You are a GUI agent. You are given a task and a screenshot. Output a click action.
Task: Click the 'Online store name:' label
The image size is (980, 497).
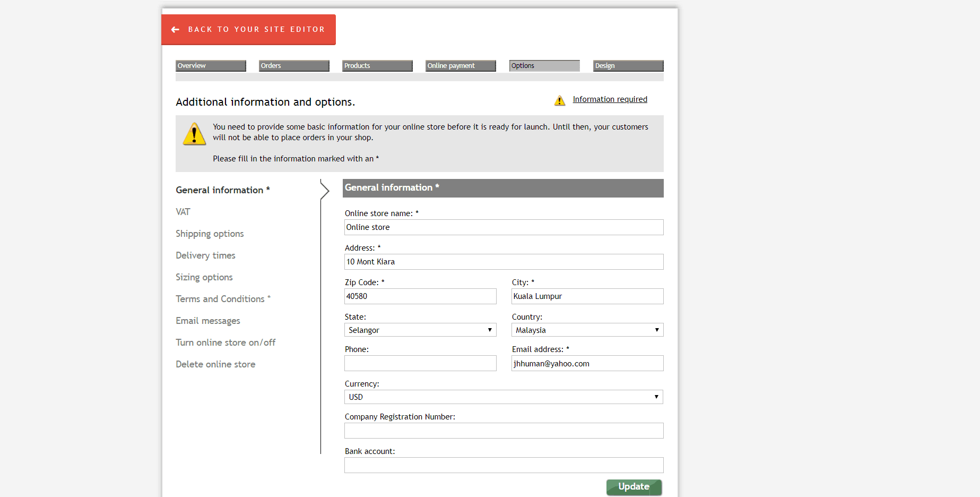pos(381,213)
